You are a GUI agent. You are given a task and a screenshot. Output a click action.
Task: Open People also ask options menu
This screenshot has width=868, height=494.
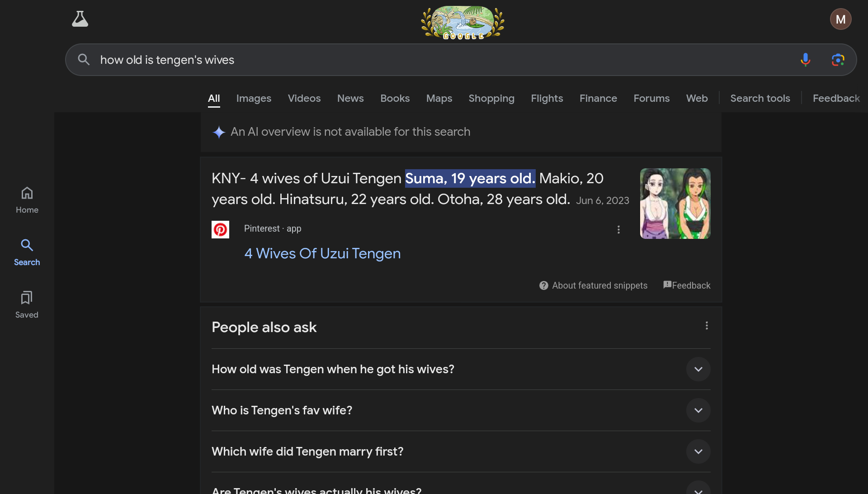click(x=707, y=326)
